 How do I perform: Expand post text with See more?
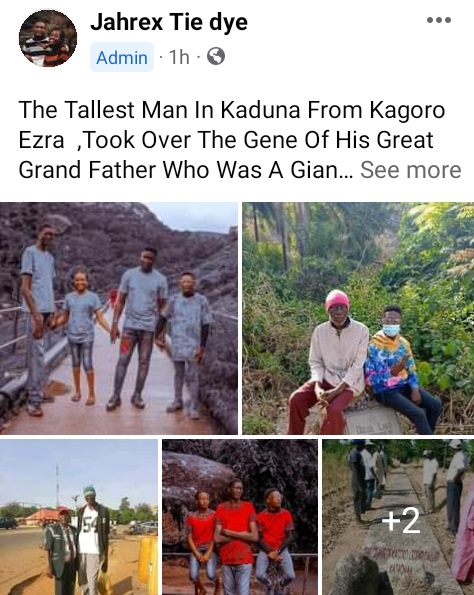411,170
